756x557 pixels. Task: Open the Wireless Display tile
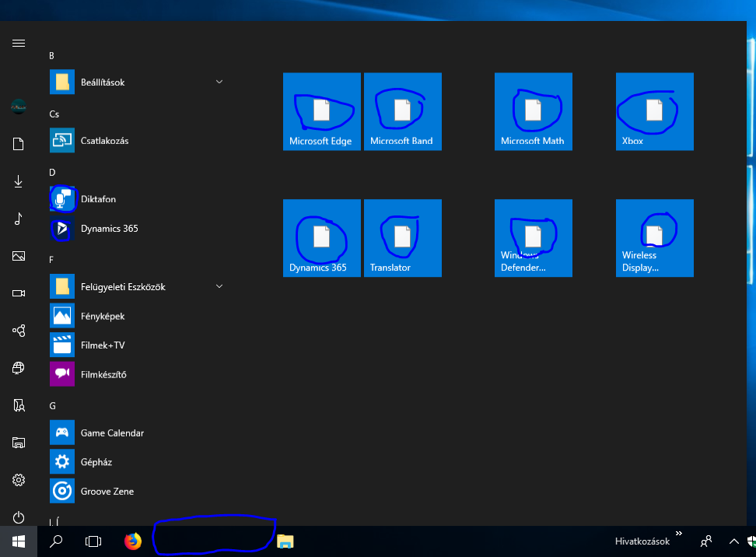click(x=655, y=238)
